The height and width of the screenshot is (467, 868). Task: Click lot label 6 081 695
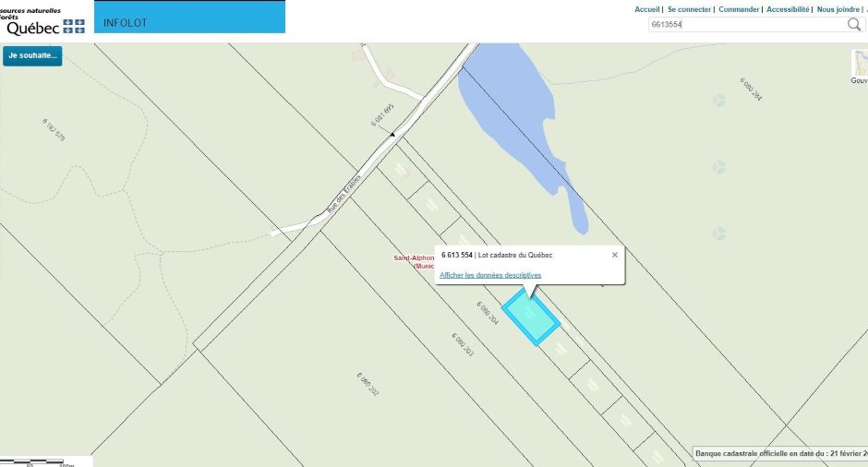(382, 115)
